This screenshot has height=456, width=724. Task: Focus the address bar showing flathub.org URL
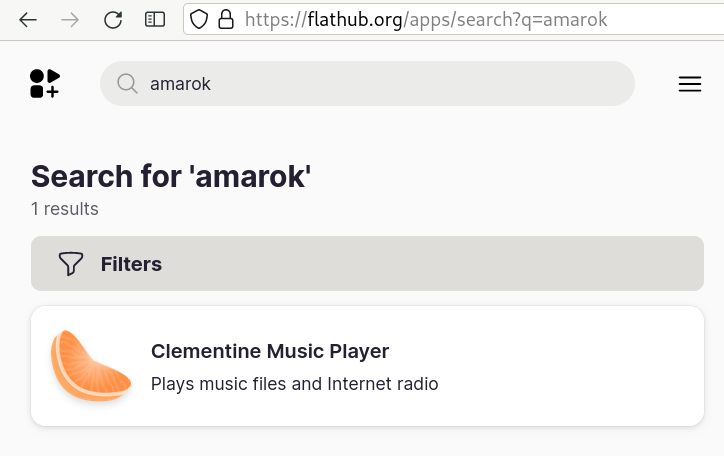click(453, 19)
